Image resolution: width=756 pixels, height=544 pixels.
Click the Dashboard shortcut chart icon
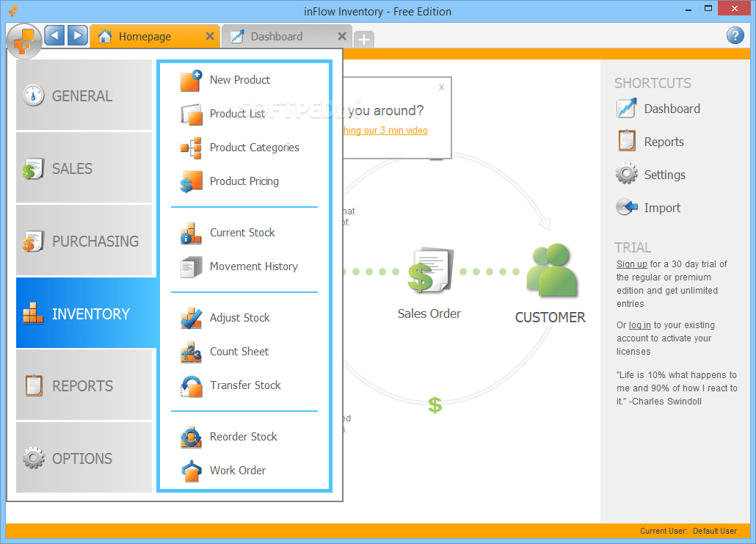click(626, 109)
